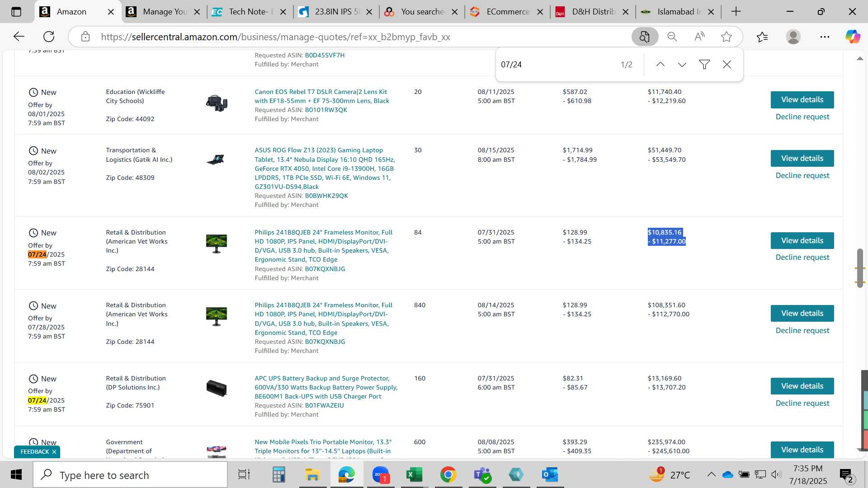Go to previous find result
This screenshot has width=868, height=488.
(660, 65)
